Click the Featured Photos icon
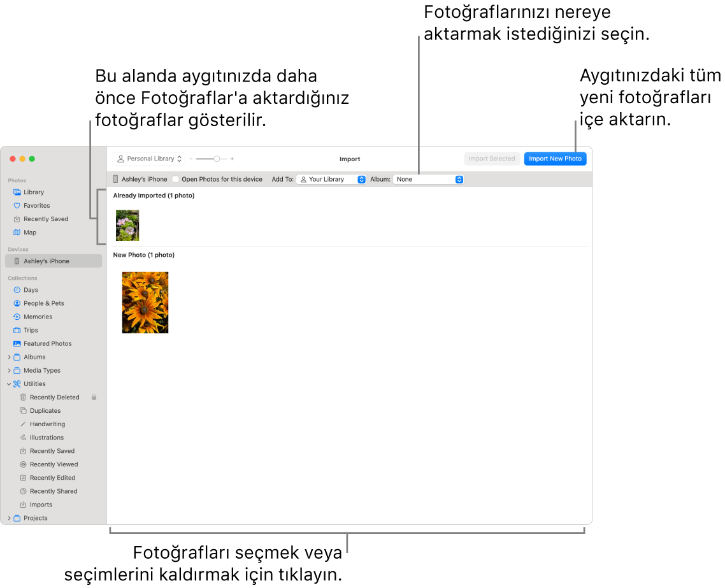Viewport: 725px width, 588px height. coord(17,344)
